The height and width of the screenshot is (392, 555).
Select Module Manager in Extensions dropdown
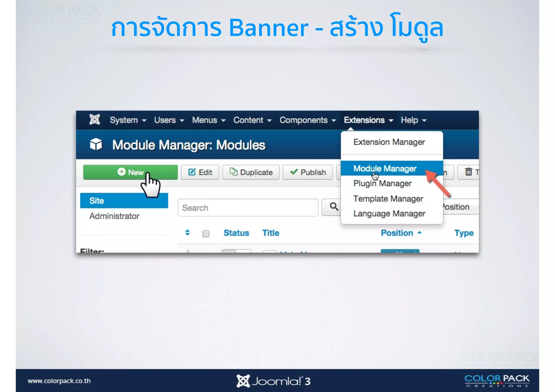(392, 169)
